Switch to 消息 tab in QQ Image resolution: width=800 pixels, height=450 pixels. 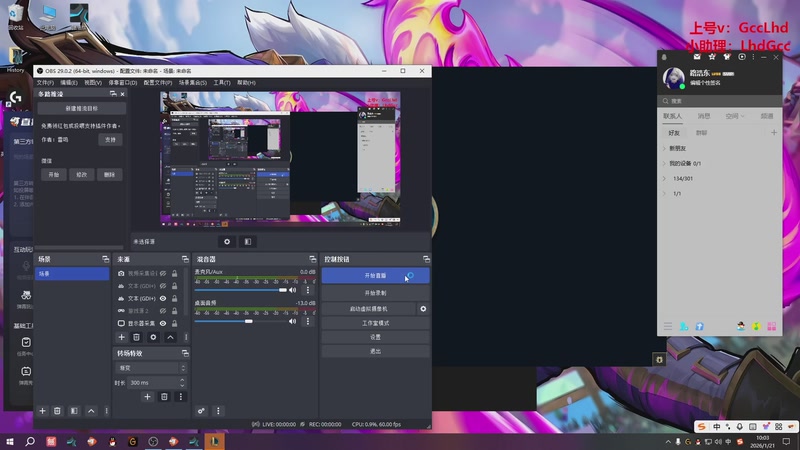click(704, 116)
